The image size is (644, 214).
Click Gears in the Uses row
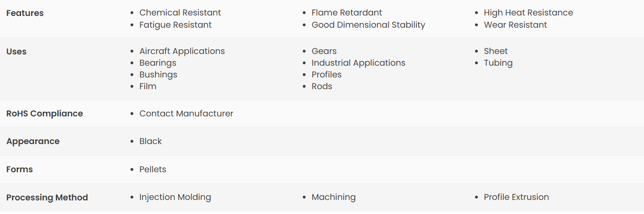pos(324,51)
